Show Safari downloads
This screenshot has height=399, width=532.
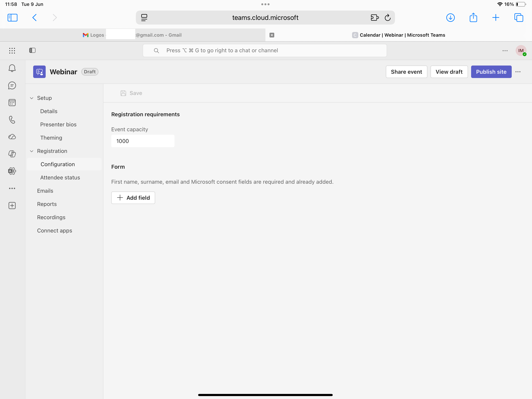(x=450, y=18)
